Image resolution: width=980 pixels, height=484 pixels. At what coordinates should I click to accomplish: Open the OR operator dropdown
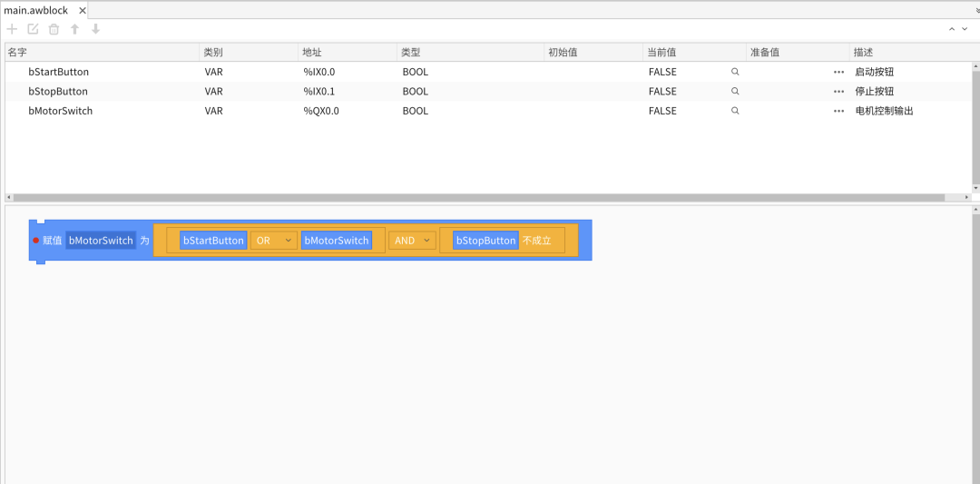coord(274,240)
